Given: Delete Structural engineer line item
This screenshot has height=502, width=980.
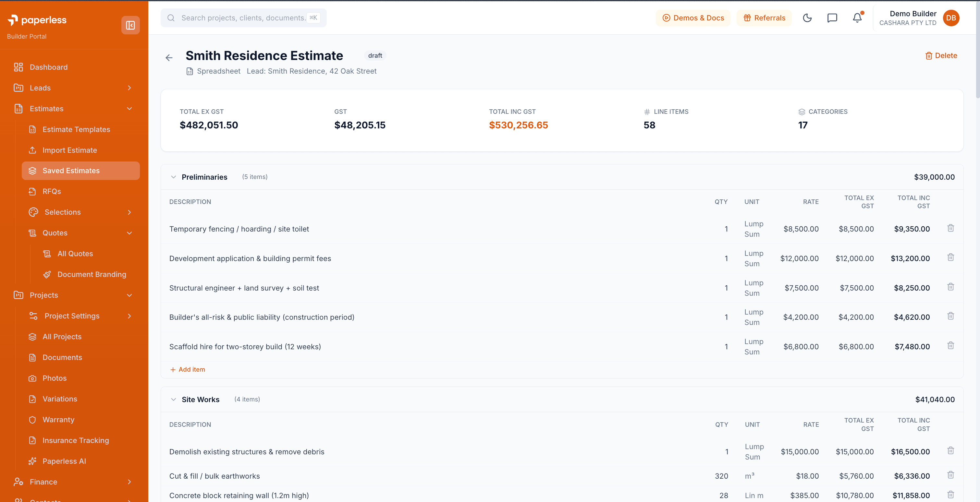Looking at the screenshot, I should point(950,287).
